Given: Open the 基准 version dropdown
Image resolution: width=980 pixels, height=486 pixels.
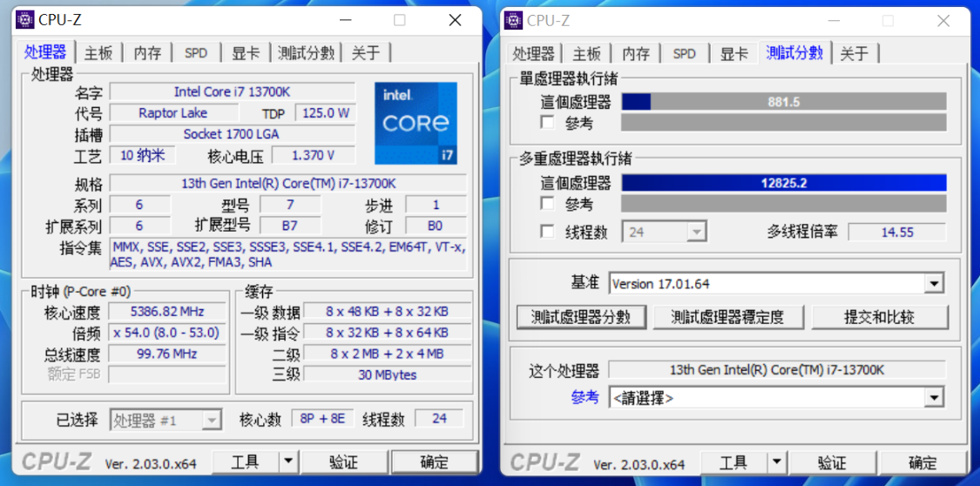Looking at the screenshot, I should point(934,283).
